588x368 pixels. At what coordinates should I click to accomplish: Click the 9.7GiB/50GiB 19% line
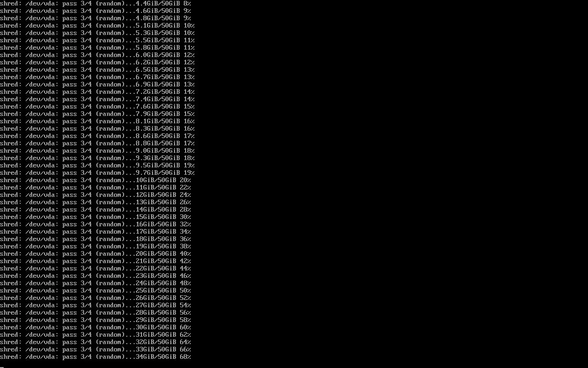point(97,173)
